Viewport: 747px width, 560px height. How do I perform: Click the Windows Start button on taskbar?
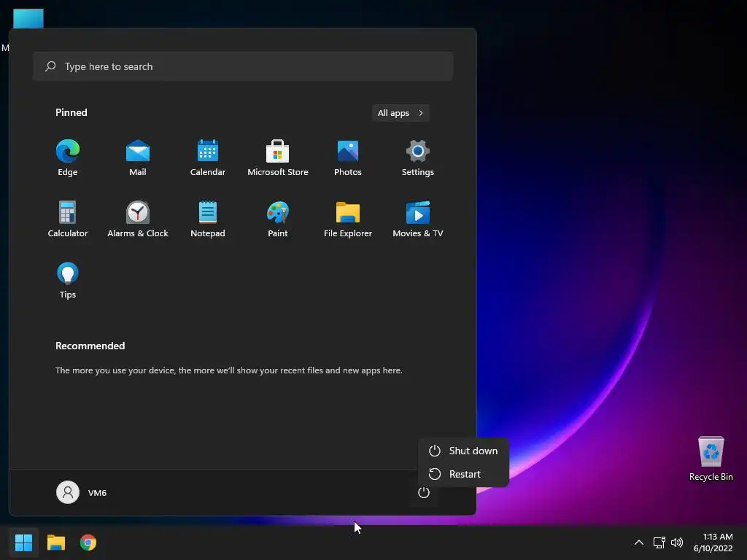(x=23, y=542)
